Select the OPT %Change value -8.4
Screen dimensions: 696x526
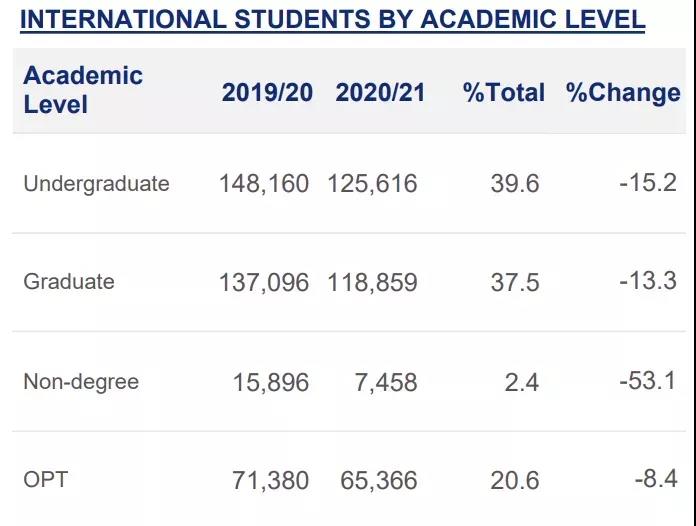point(656,479)
